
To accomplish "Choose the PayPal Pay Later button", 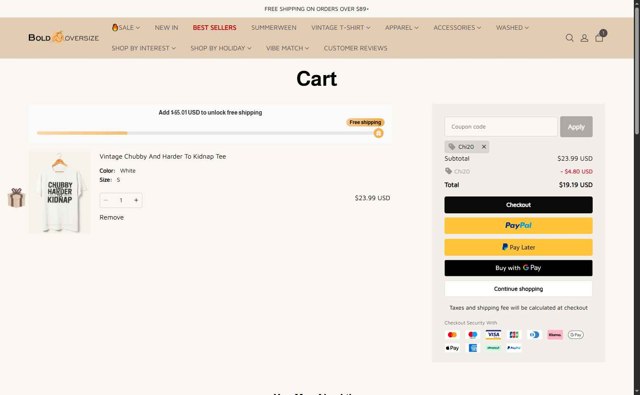I will [x=518, y=247].
